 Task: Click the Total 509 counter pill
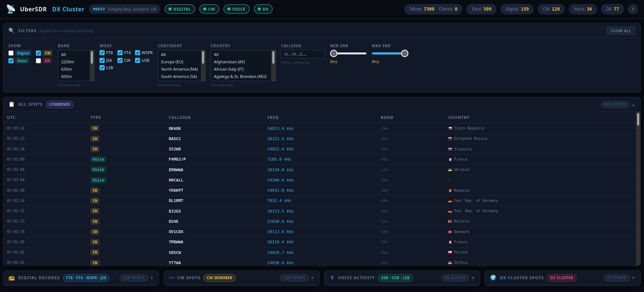(x=481, y=9)
